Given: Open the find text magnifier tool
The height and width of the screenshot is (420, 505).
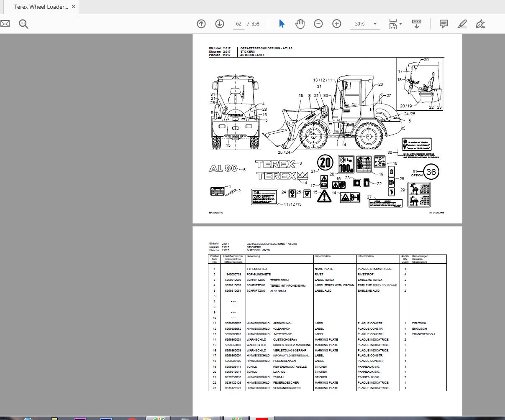Looking at the screenshot, I should (23, 24).
